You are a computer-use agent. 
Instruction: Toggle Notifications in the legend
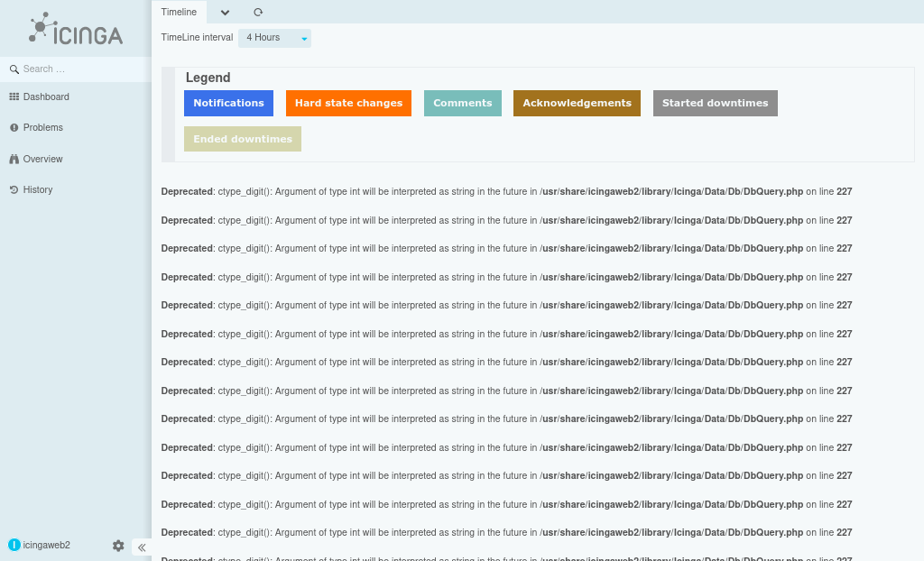(x=228, y=103)
